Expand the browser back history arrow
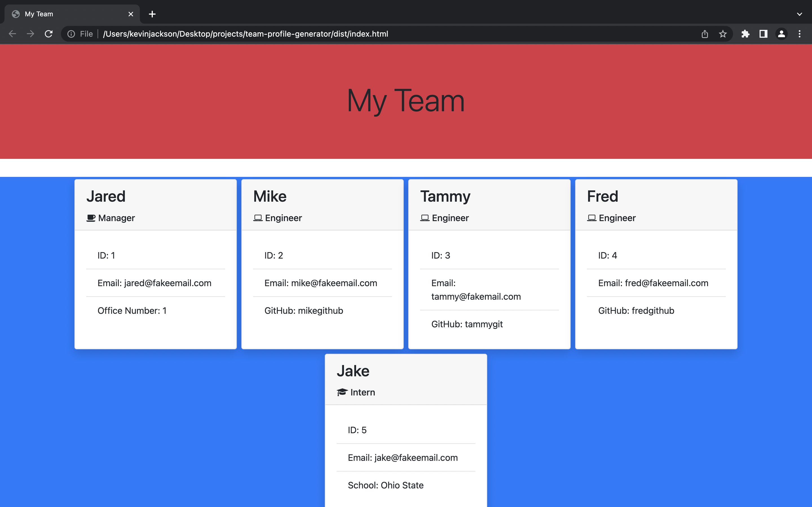Viewport: 812px width, 507px height. point(12,34)
